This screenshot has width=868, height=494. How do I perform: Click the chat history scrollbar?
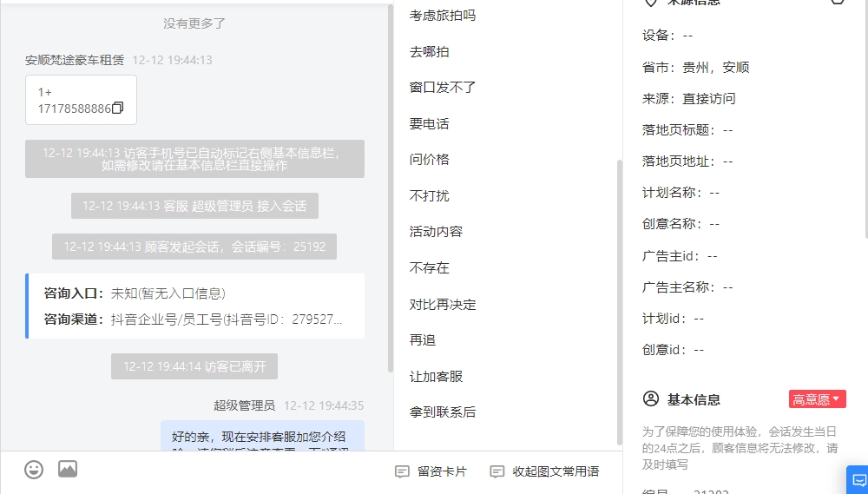point(391,188)
